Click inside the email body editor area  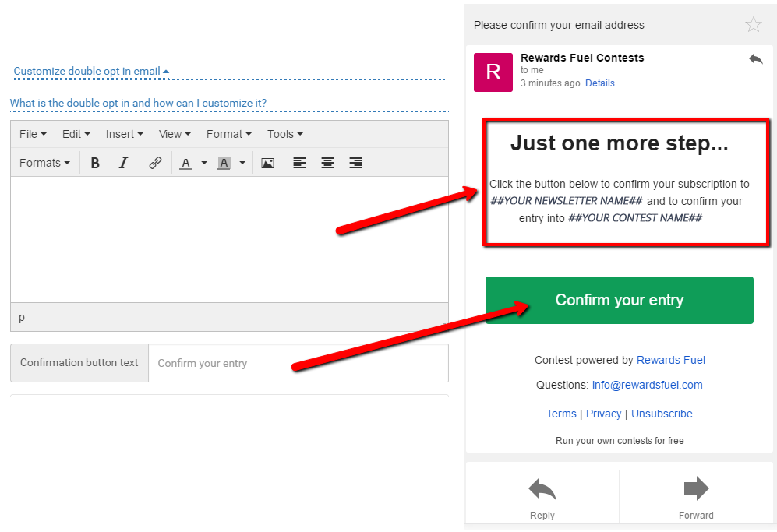click(229, 239)
